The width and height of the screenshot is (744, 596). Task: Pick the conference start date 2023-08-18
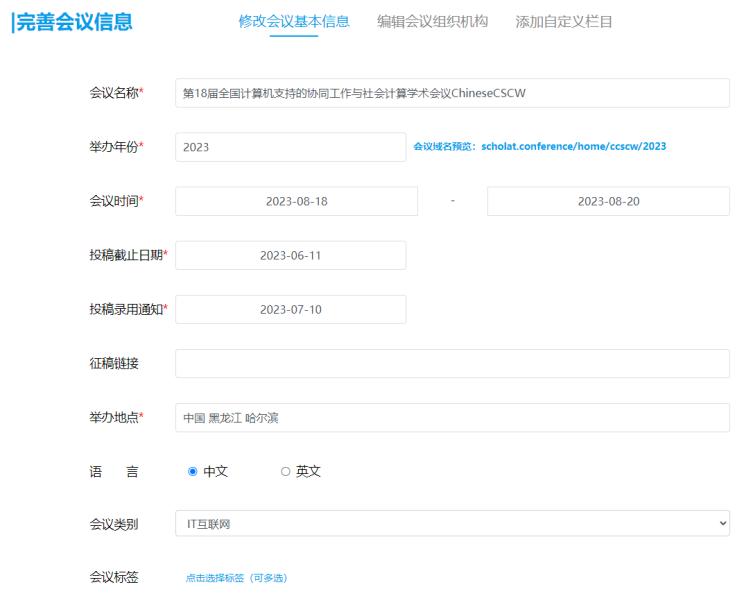(x=296, y=201)
